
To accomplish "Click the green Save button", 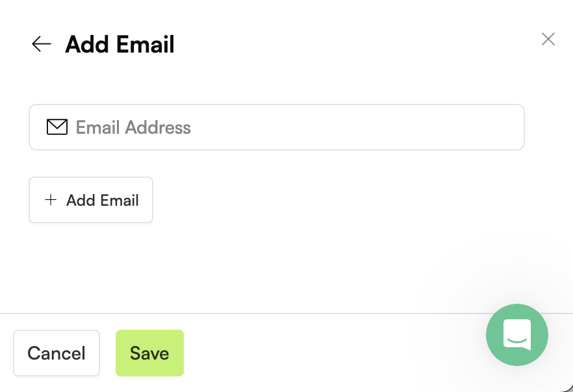I will [149, 353].
